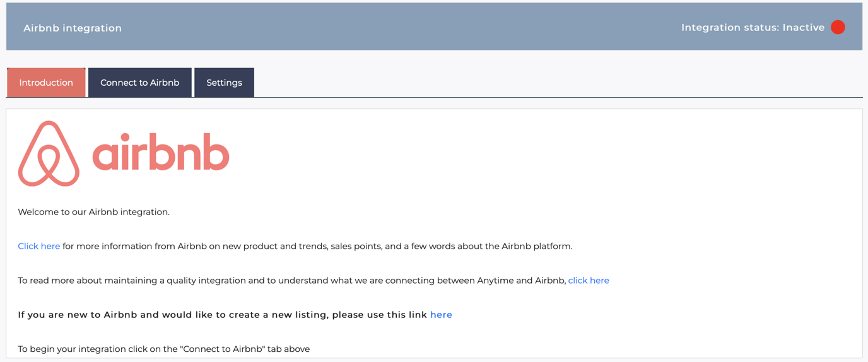Click the 'To begin your integration' instruction line
The width and height of the screenshot is (868, 362).
pos(163,349)
